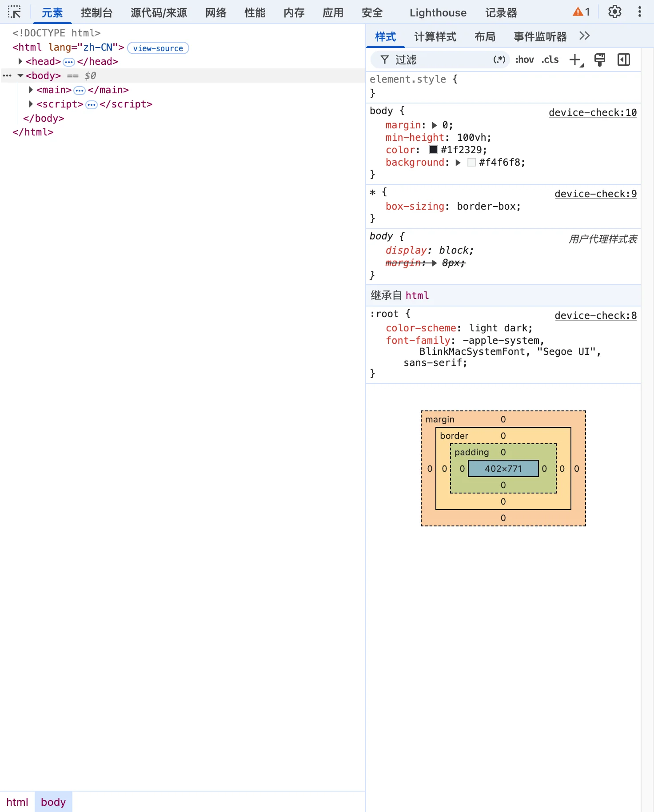Viewport: 654px width, 812px height.
Task: Expand collapsed script content ellipsis
Action: (92, 104)
